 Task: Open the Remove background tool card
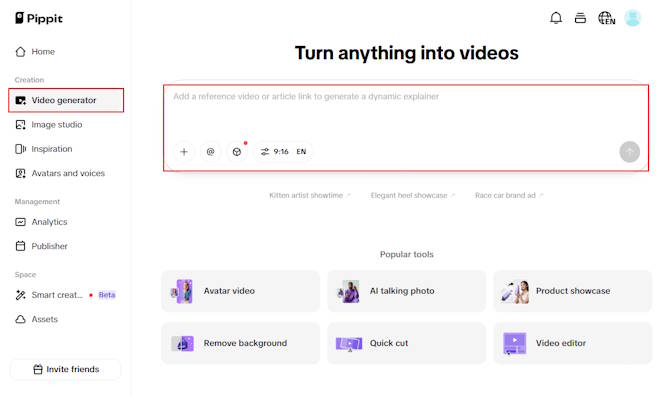[241, 343]
